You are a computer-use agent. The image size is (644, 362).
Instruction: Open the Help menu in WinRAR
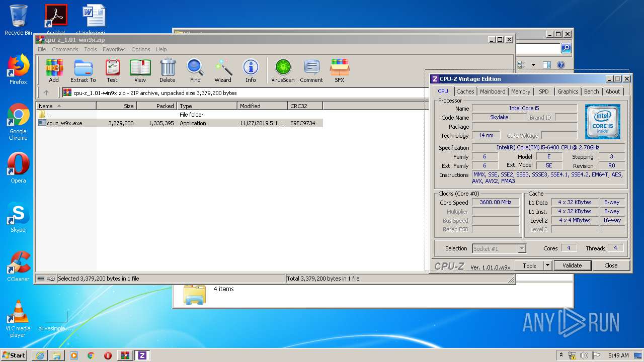click(161, 49)
